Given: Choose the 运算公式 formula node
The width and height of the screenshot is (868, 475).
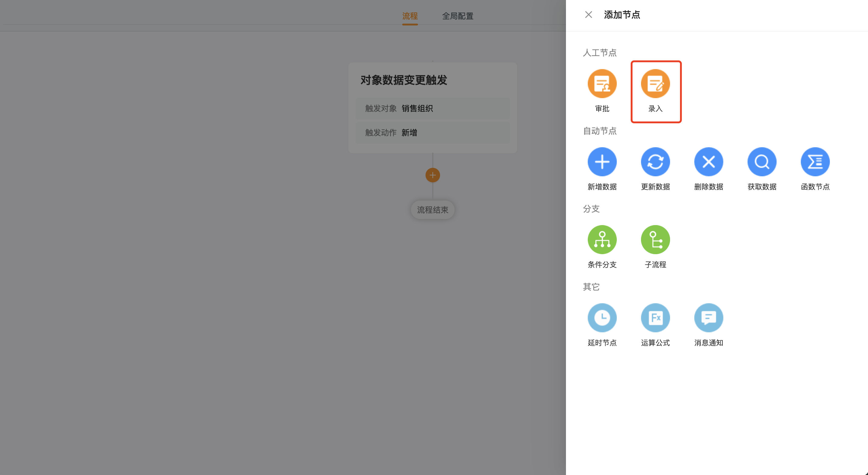Looking at the screenshot, I should tap(655, 318).
